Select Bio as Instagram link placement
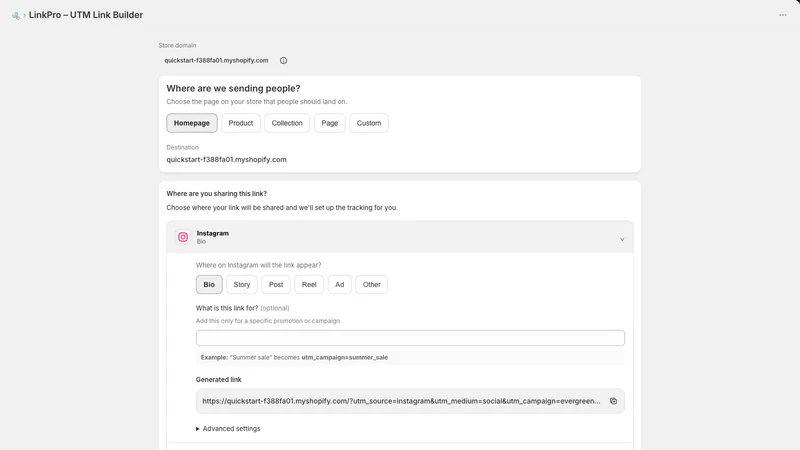The height and width of the screenshot is (450, 800). 209,285
